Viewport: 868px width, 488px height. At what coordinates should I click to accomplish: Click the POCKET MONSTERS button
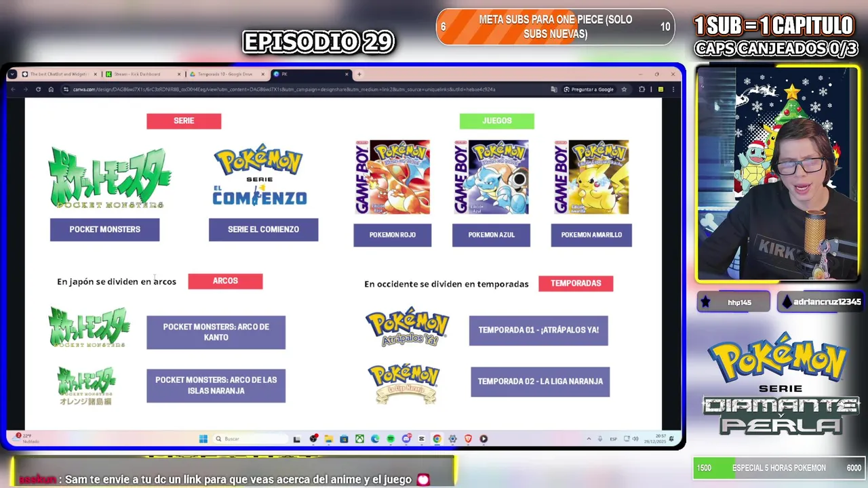pos(104,229)
